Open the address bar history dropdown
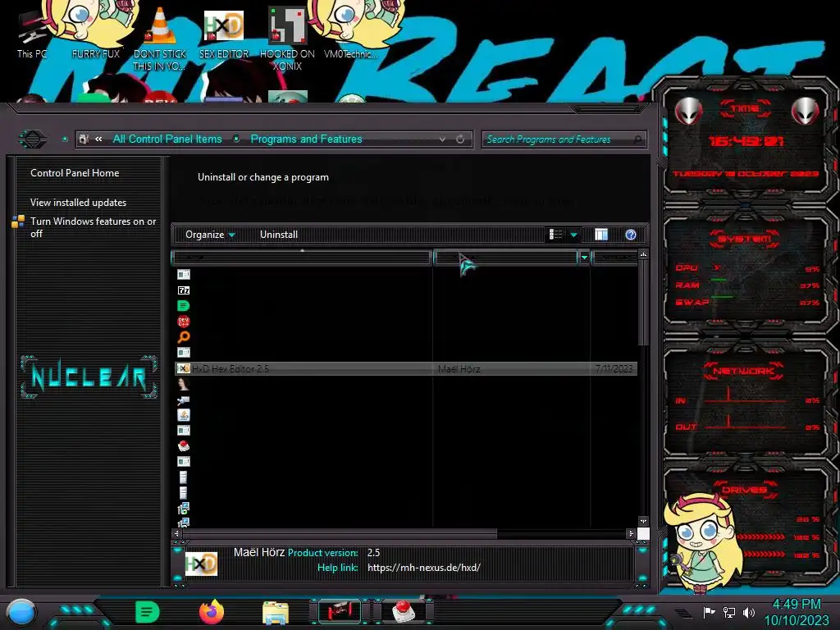840x630 pixels. (x=442, y=139)
